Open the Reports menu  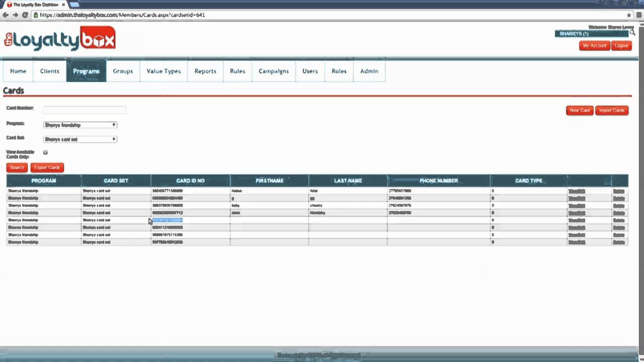click(x=205, y=71)
